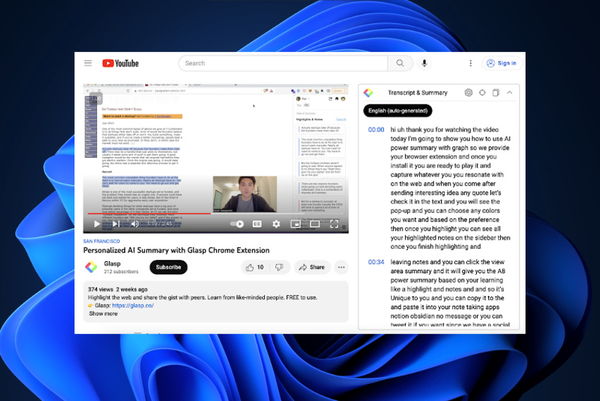This screenshot has width=600, height=401.
Task: Toggle closed captions CC button
Action: (x=257, y=224)
